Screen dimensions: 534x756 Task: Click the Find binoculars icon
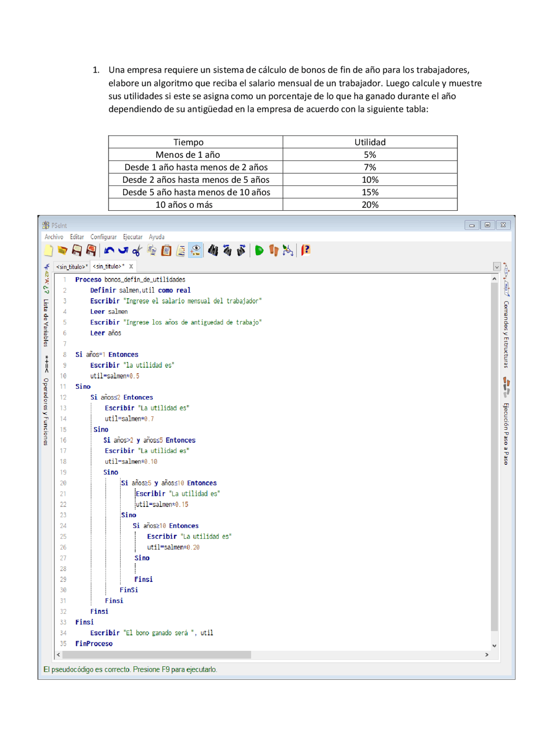[x=213, y=250]
